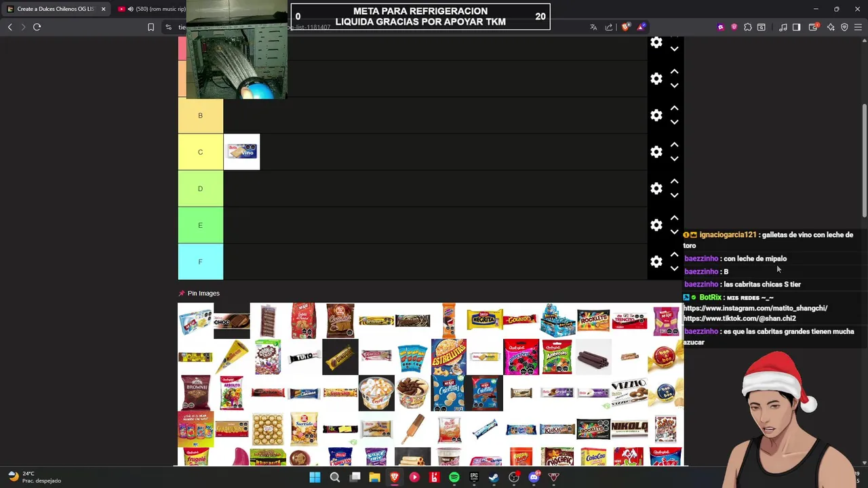Select the Trencito chocolate image
Viewport: 868px width, 488px height.
tap(629, 320)
